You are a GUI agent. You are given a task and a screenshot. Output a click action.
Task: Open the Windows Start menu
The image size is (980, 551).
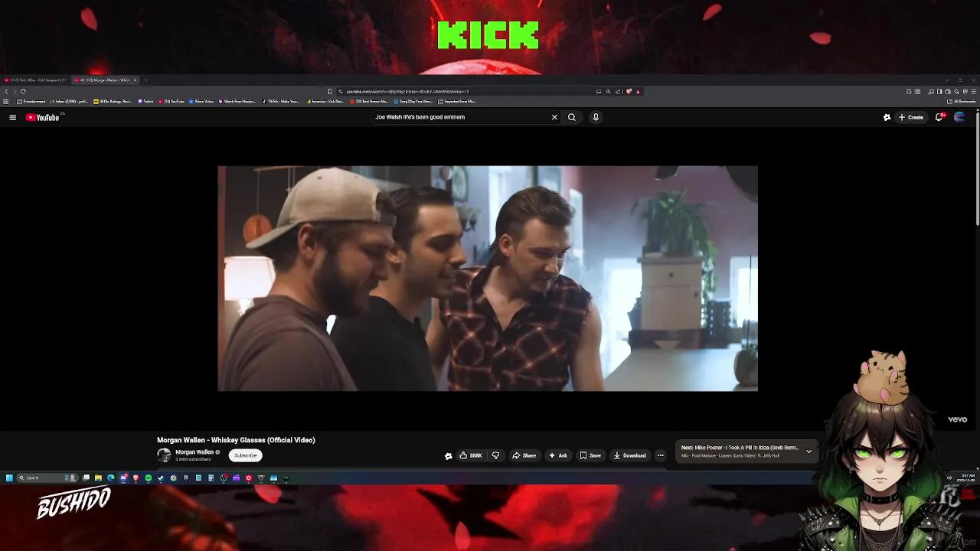(x=9, y=478)
